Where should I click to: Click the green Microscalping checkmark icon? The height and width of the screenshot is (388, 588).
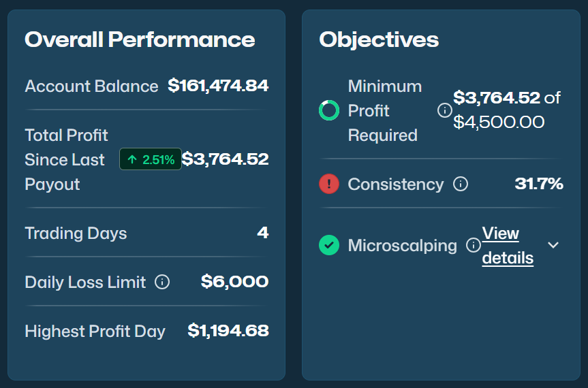tap(329, 245)
